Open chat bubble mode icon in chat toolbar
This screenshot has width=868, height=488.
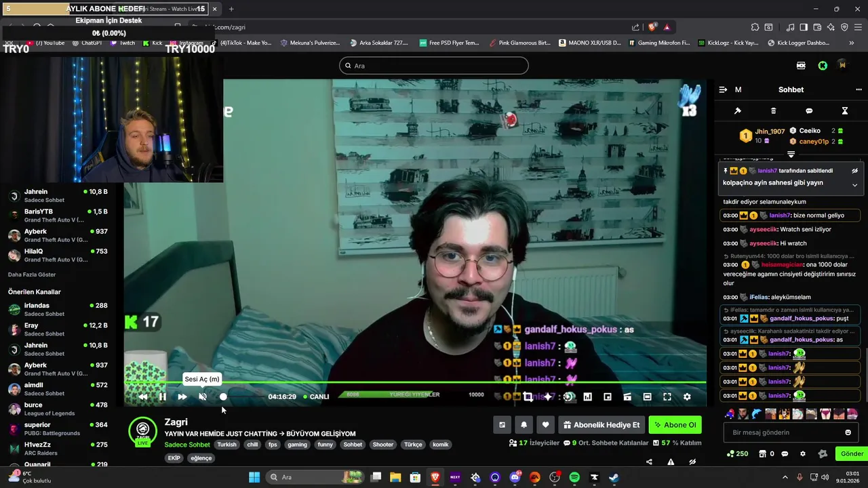click(x=809, y=110)
